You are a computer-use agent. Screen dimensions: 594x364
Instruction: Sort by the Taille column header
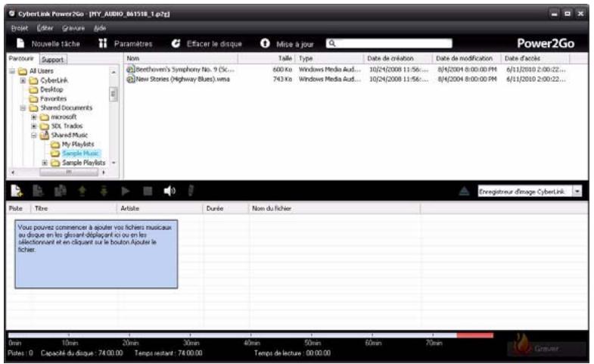pos(266,58)
